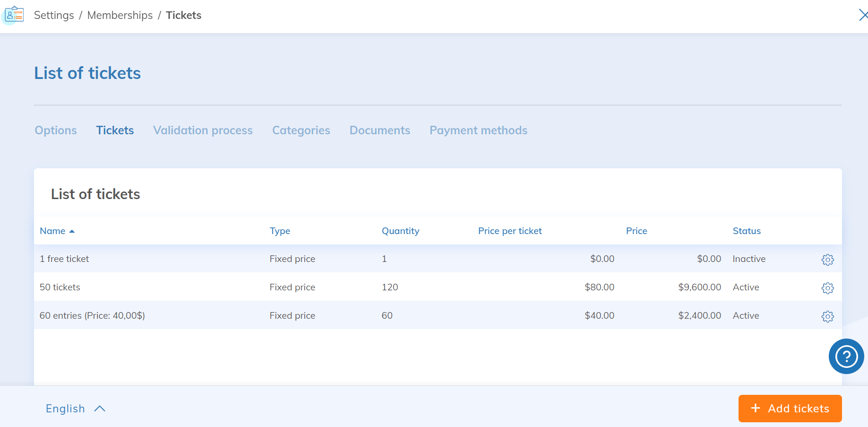Click the Add tickets button

tap(790, 409)
